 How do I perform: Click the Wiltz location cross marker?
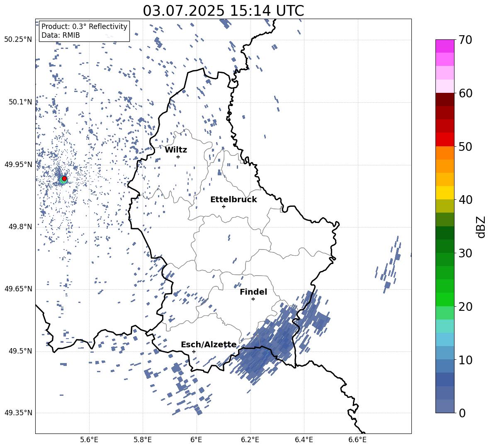coord(178,157)
